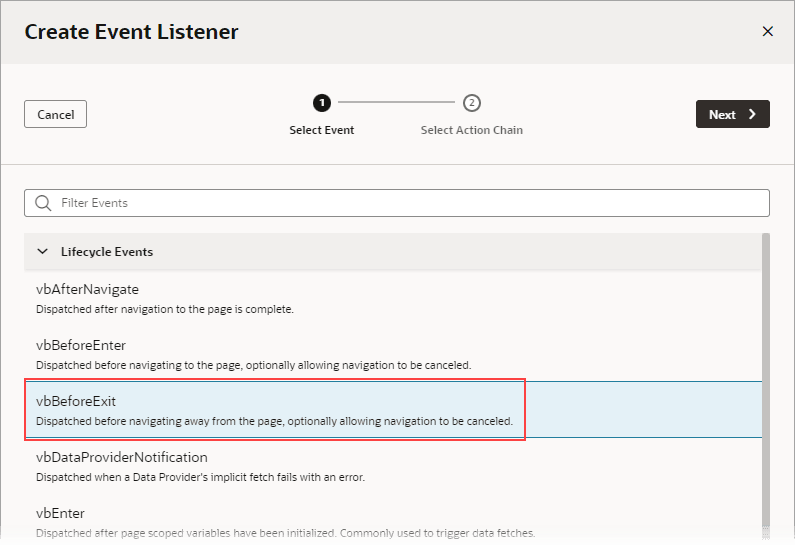Click the Next button

pos(733,114)
